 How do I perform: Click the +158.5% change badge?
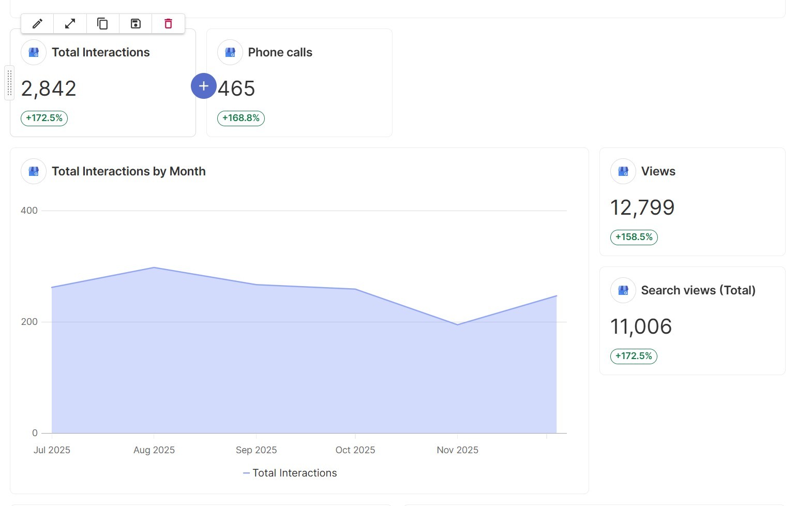[634, 237]
